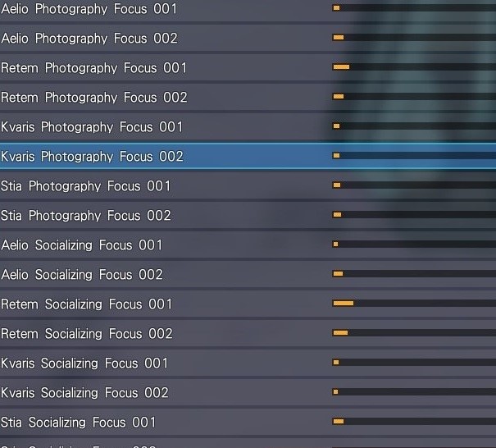Open Retem Socializing Focus 001 row
The image size is (496, 448).
click(248, 304)
